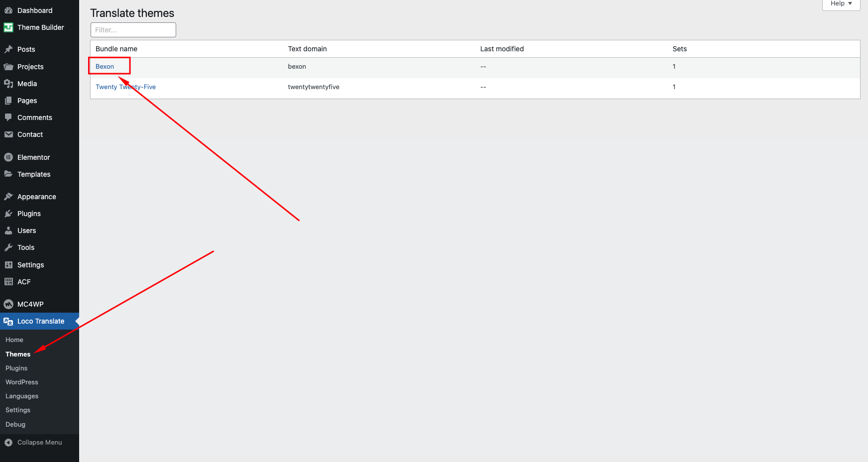Click the Dashboard gauge icon
Viewport: 868px width, 462px height.
click(8, 10)
